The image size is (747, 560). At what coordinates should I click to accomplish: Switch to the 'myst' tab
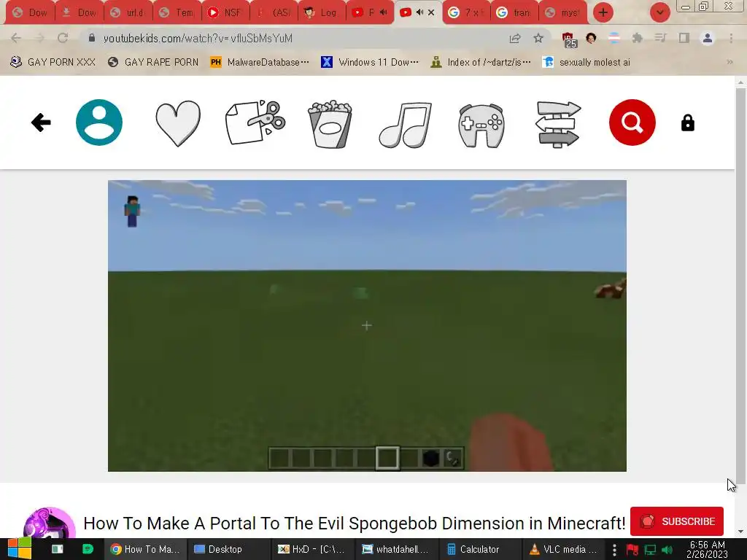pos(563,12)
